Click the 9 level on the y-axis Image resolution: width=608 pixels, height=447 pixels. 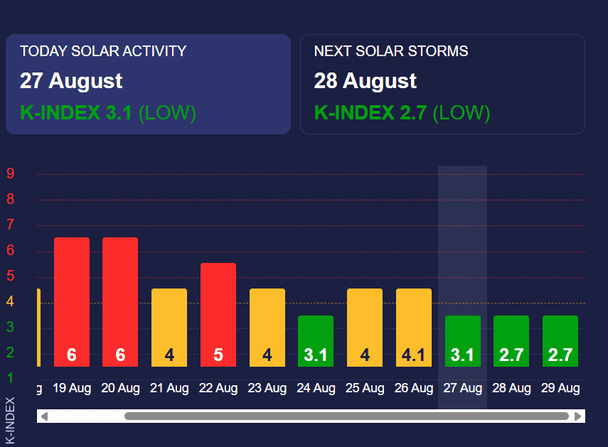(10, 173)
